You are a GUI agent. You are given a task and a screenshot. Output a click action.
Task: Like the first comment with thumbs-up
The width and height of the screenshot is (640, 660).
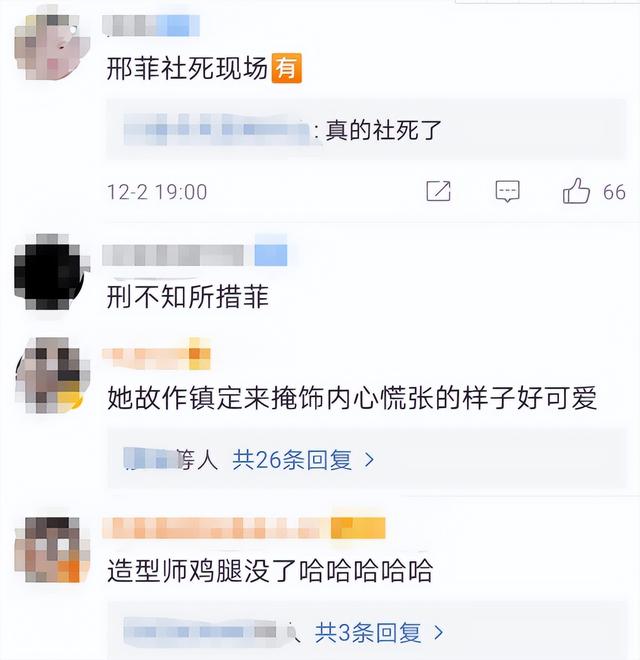coord(576,191)
